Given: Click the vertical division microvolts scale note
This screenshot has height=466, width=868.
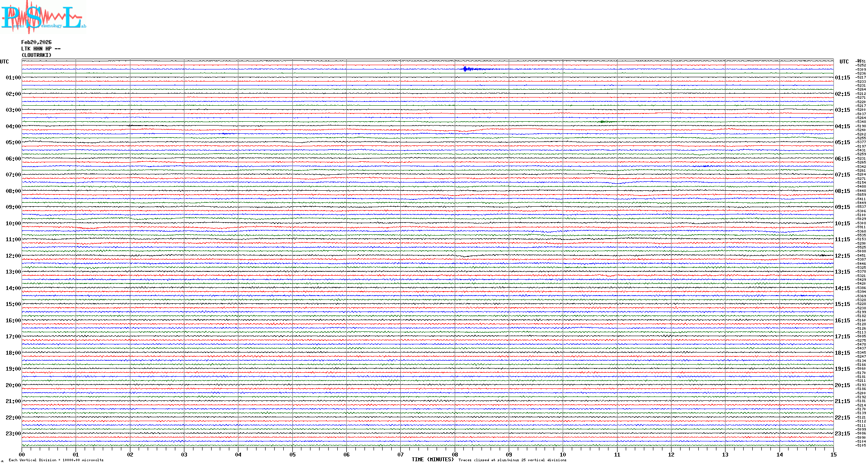Looking at the screenshot, I should 56,460.
